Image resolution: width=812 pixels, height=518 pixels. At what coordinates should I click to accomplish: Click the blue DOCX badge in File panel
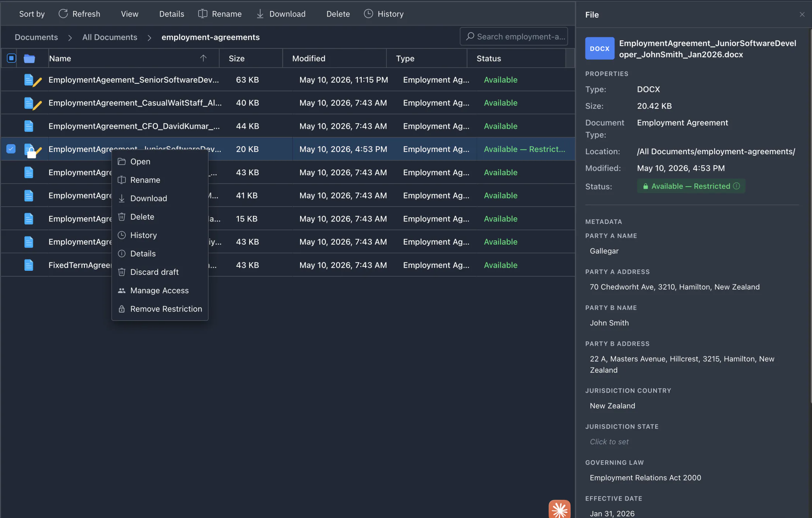click(599, 48)
